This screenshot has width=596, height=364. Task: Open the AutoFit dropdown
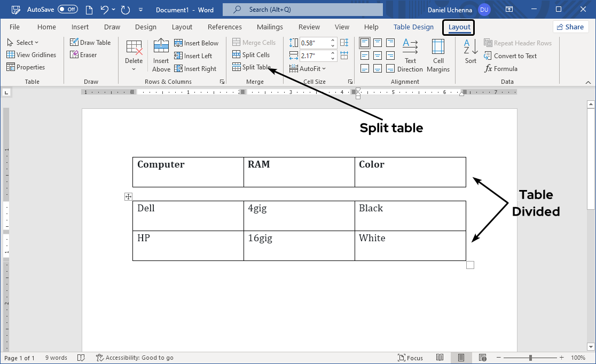tap(310, 68)
